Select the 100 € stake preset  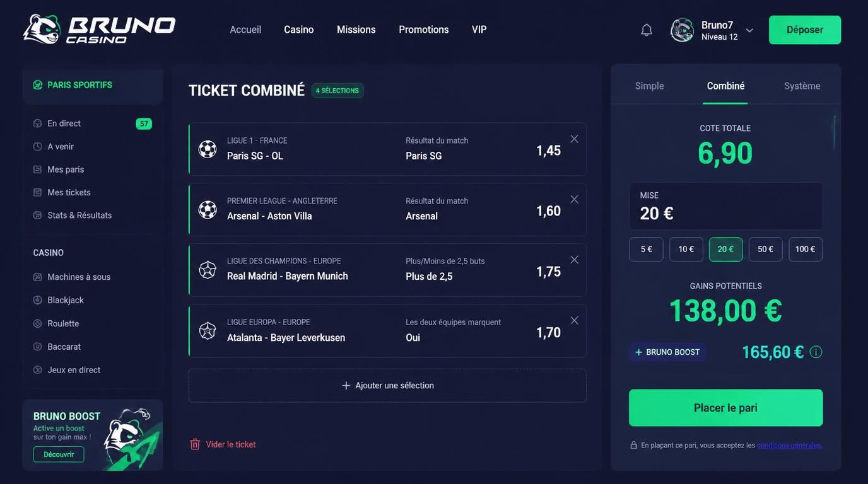point(806,250)
